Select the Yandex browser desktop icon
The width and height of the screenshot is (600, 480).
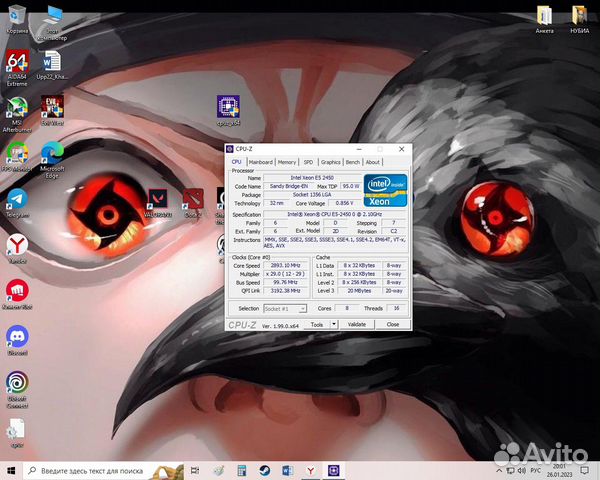point(17,245)
